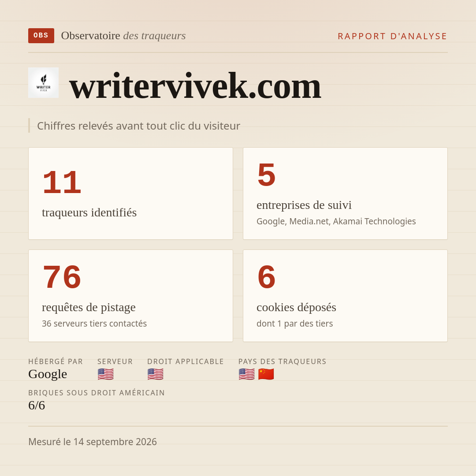Click the number 76 tracking requests
Image resolution: width=476 pixels, height=476 pixels.
(62, 277)
